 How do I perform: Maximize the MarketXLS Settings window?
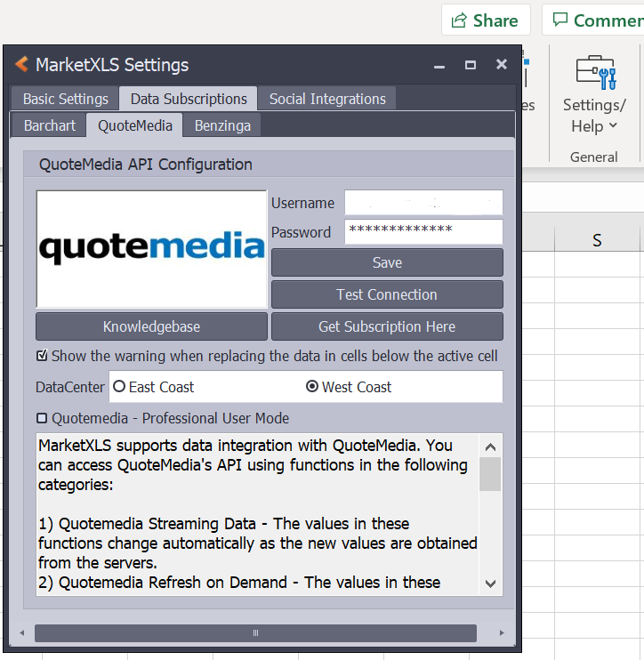[x=471, y=65]
